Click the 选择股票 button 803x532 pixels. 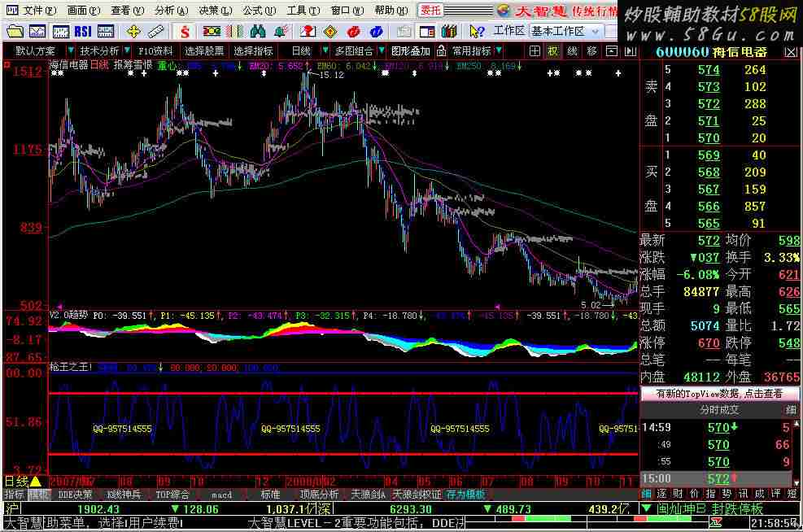pyautogui.click(x=204, y=51)
